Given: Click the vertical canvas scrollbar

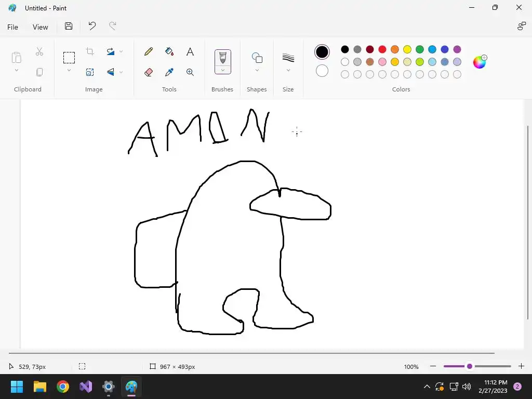Looking at the screenshot, I should point(528,222).
